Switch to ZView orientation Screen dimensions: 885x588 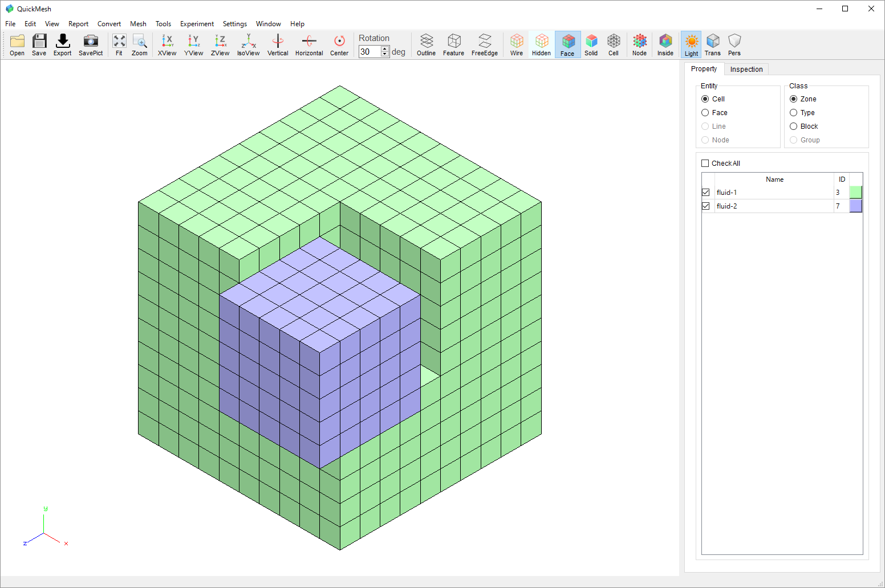click(220, 44)
